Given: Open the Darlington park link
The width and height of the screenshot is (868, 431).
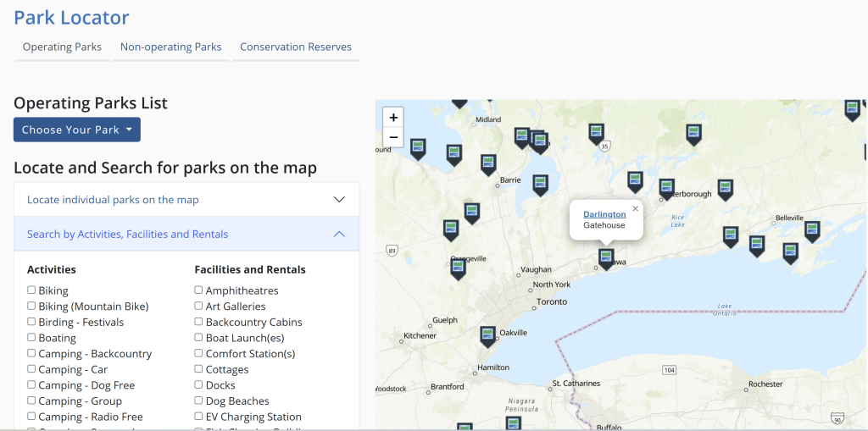Looking at the screenshot, I should tap(604, 214).
